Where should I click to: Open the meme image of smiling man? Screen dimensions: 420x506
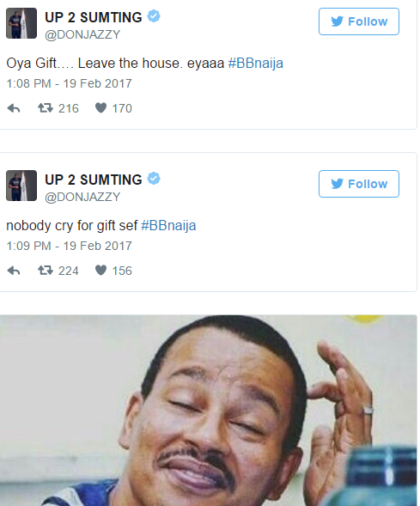tap(209, 411)
